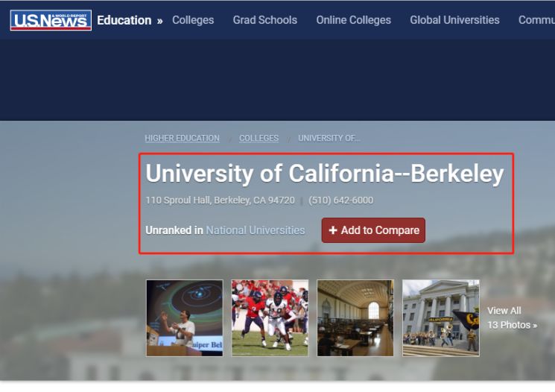Open Global Universities navigation item
Viewport: 555px width, 392px height.
point(454,20)
